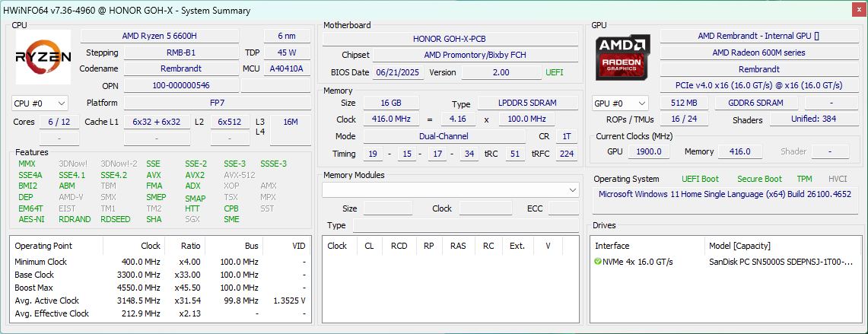The width and height of the screenshot is (868, 334).
Task: Click the memory module ECC field
Action: (x=564, y=208)
